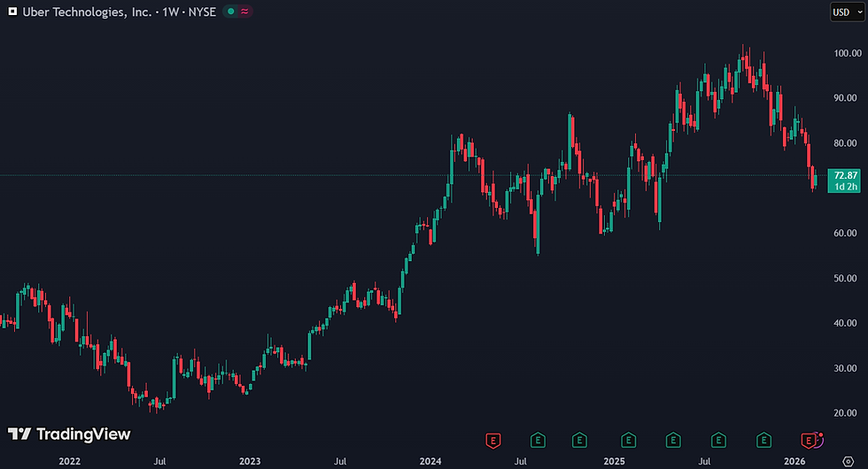Click the green earnings marker left of 2026
This screenshot has height=469, width=868.
pyautogui.click(x=763, y=441)
